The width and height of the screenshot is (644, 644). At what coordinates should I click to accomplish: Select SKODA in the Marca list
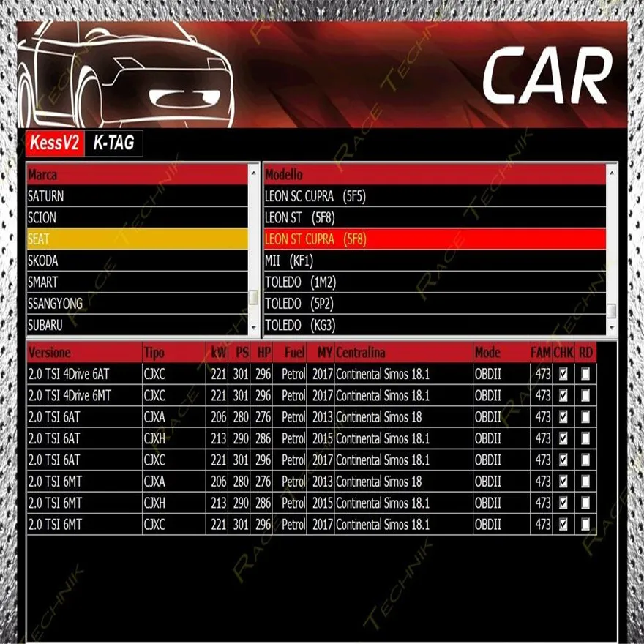[x=137, y=261]
